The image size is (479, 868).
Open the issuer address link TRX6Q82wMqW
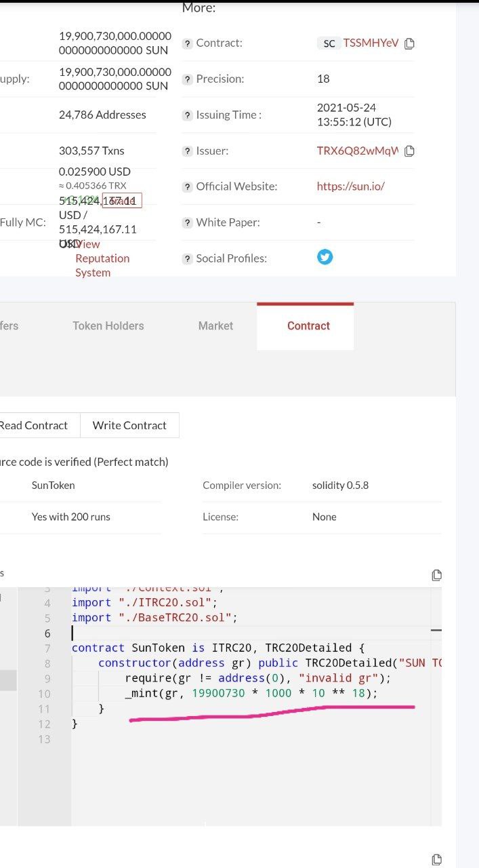point(358,151)
